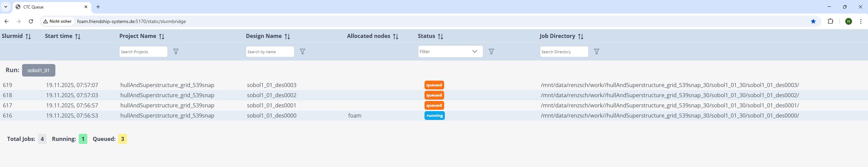
Task: Open Job Directory filter funnel
Action: point(597,51)
